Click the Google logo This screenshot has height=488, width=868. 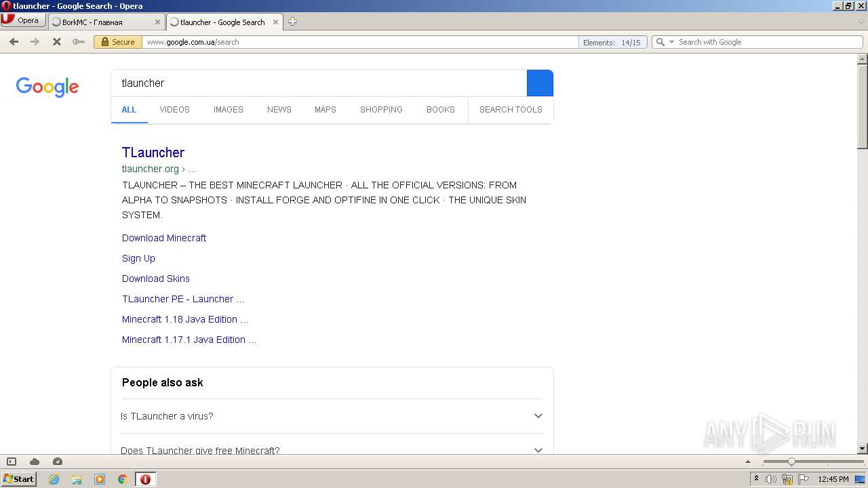(x=47, y=87)
